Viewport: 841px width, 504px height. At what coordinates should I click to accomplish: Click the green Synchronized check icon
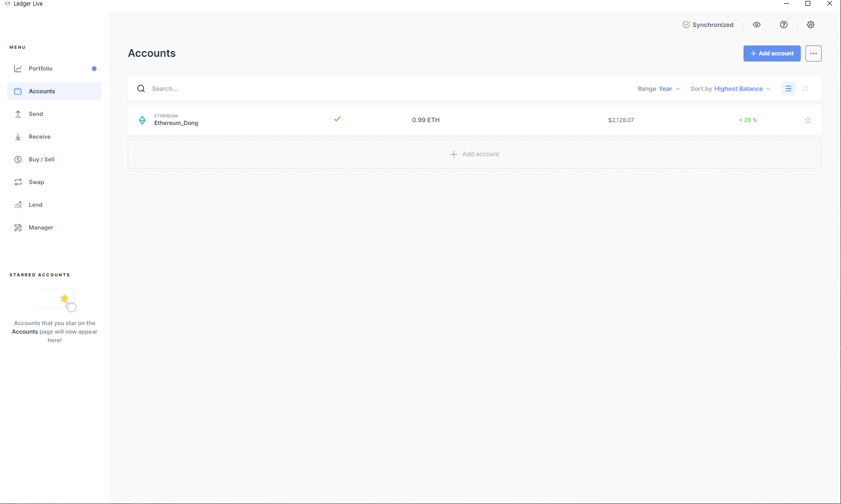(686, 25)
